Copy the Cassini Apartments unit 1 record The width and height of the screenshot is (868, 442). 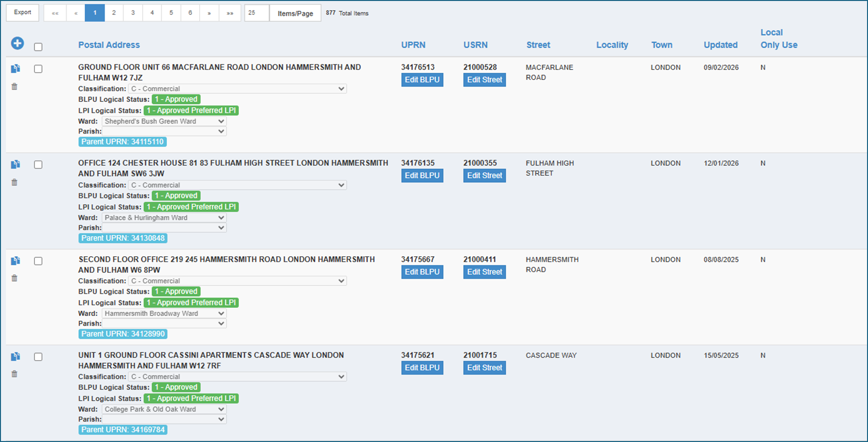tap(15, 356)
